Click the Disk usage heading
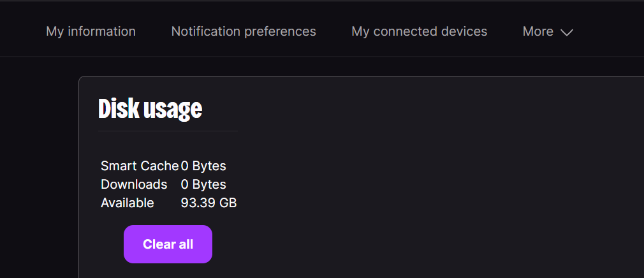 tap(150, 109)
